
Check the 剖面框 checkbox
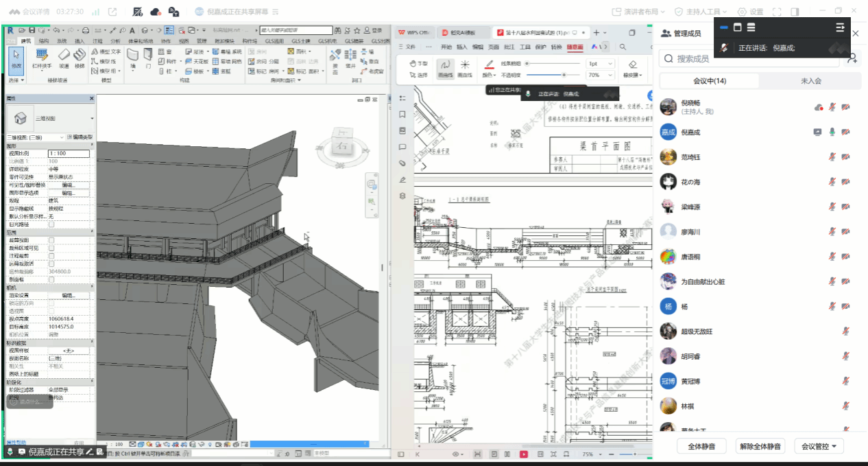[x=51, y=279]
